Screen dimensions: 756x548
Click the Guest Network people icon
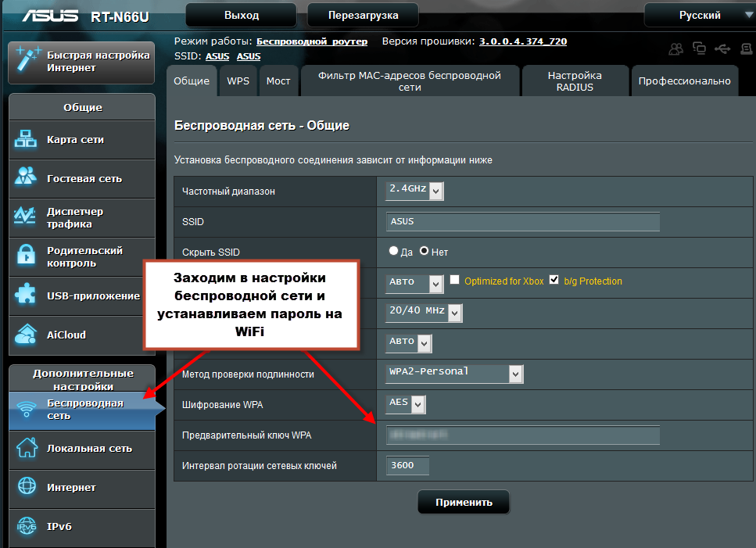(26, 176)
